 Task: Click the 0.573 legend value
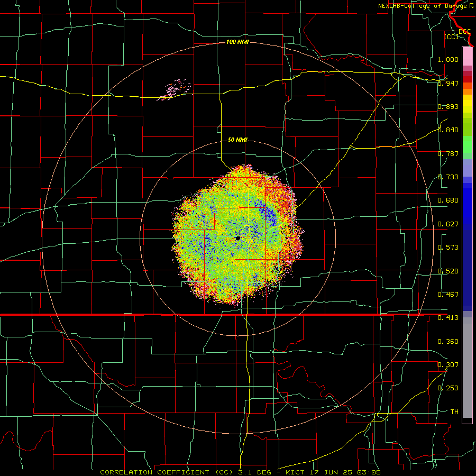tap(448, 248)
